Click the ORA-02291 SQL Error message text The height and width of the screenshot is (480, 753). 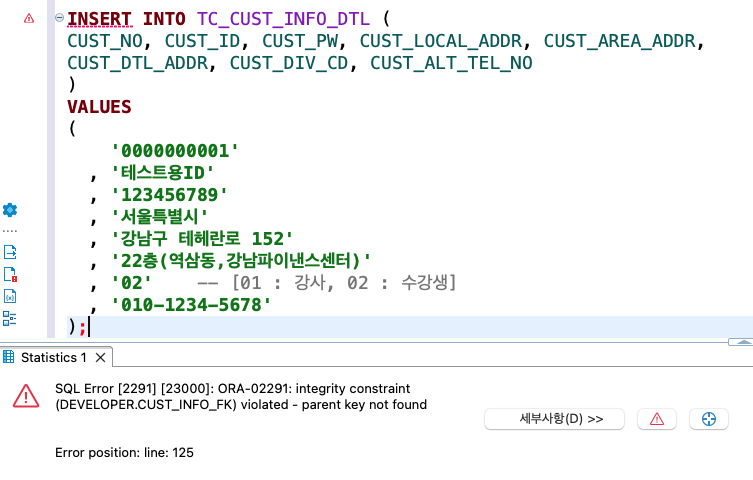pyautogui.click(x=241, y=396)
